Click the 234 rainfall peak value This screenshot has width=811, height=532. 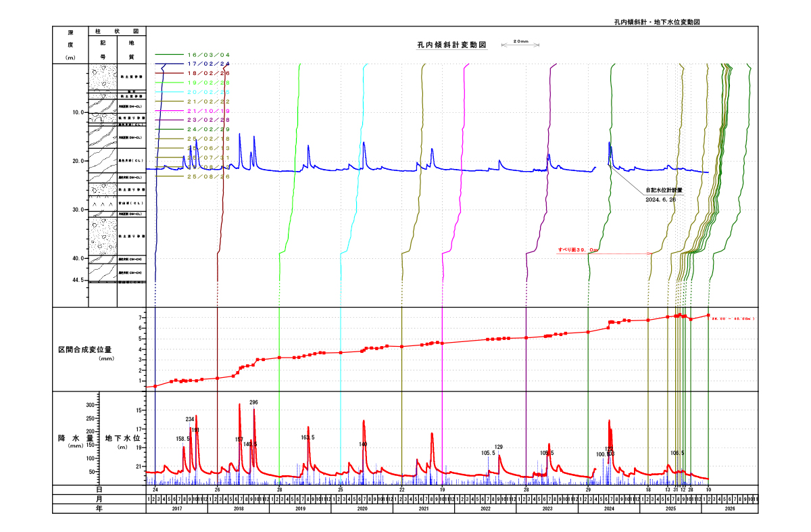pyautogui.click(x=190, y=419)
